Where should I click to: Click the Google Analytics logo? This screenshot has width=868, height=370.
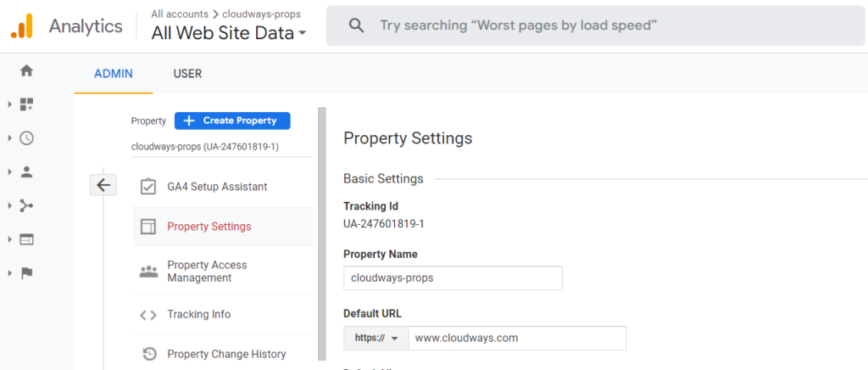click(21, 26)
